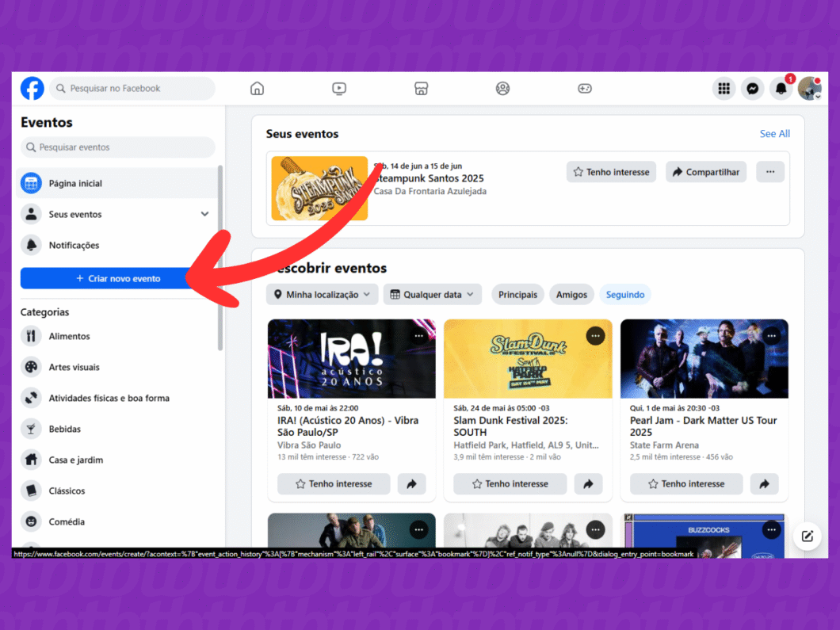
Task: Open the Groups icon in top bar
Action: tap(502, 89)
